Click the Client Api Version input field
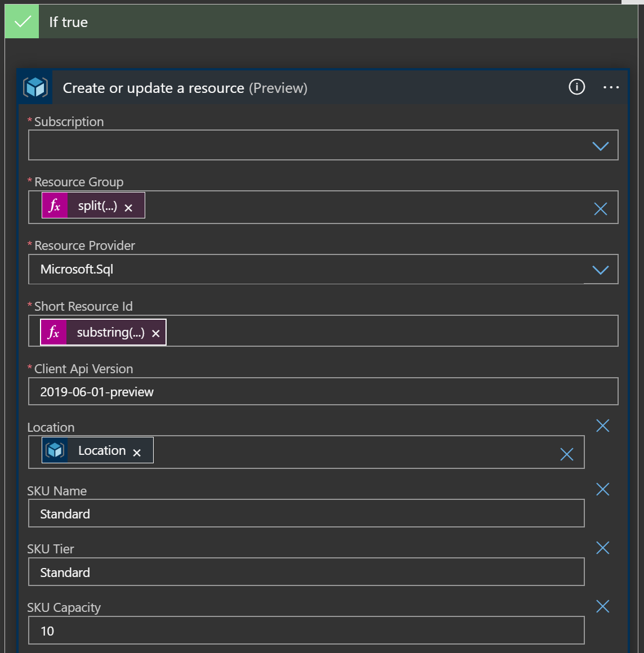Screen dimensions: 644x653 pyautogui.click(x=323, y=391)
